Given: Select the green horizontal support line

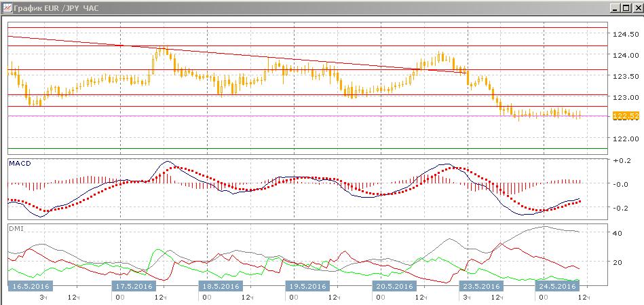Looking at the screenshot, I should tap(307, 148).
